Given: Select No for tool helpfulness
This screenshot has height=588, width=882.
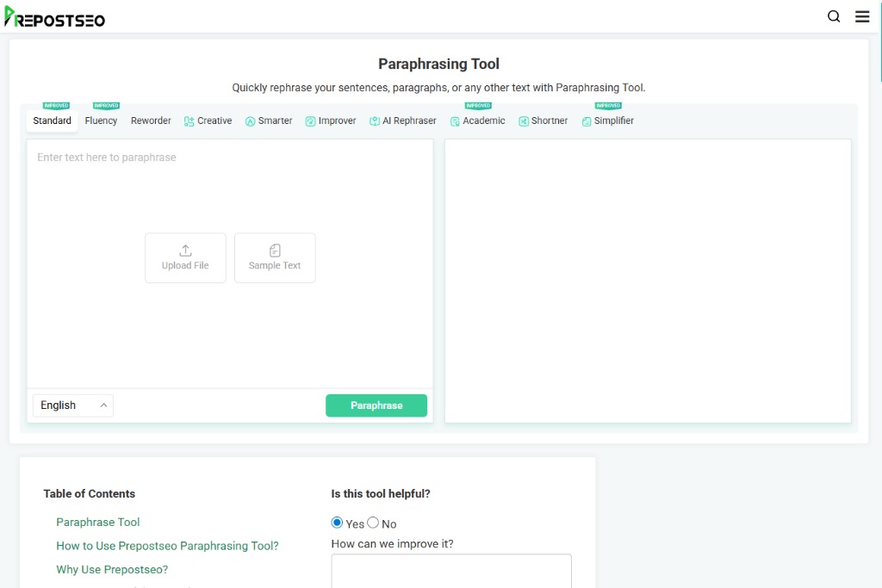Looking at the screenshot, I should (372, 523).
